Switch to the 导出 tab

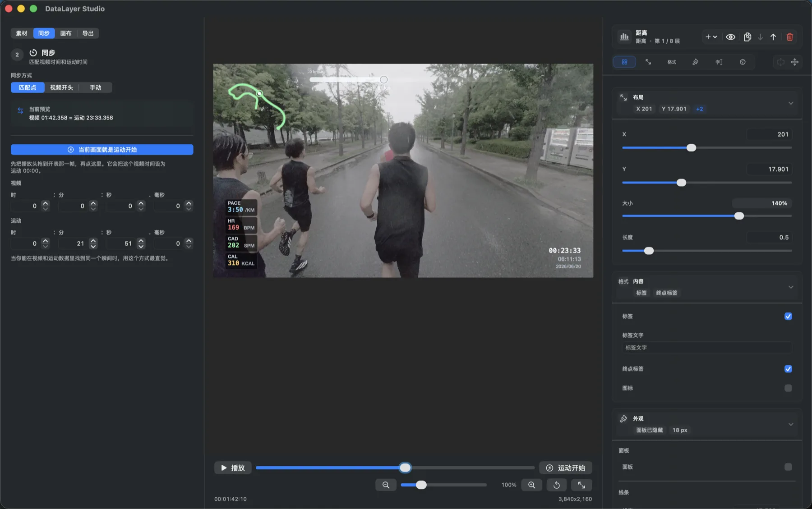click(x=88, y=33)
